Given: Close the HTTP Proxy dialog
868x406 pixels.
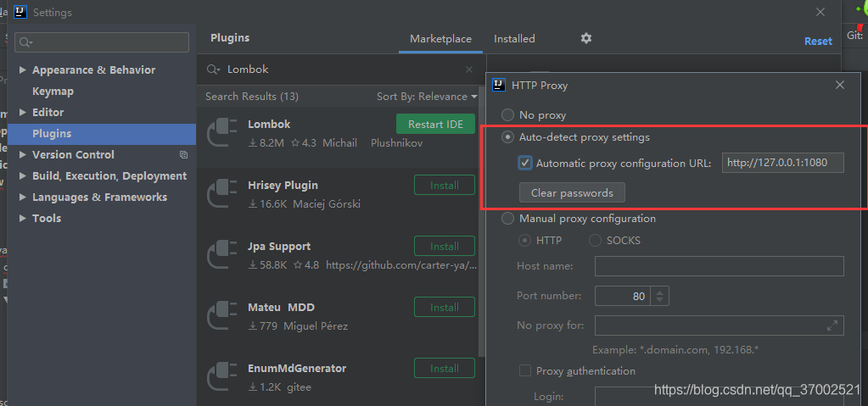Looking at the screenshot, I should coord(840,85).
